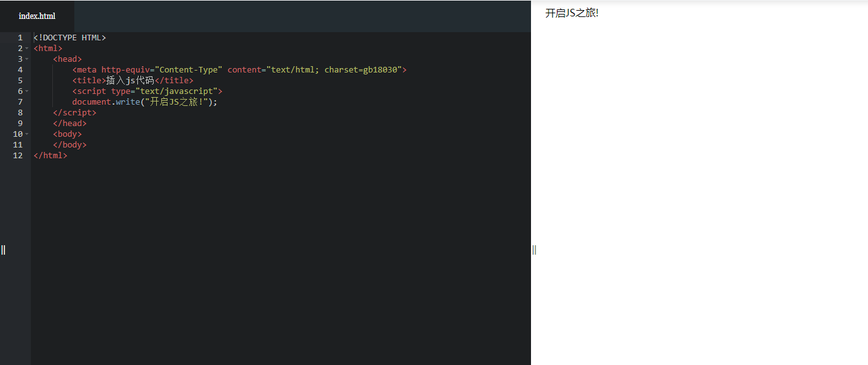Screen dimensions: 868x365
Task: Click line number 1 in the gutter
Action: point(20,38)
